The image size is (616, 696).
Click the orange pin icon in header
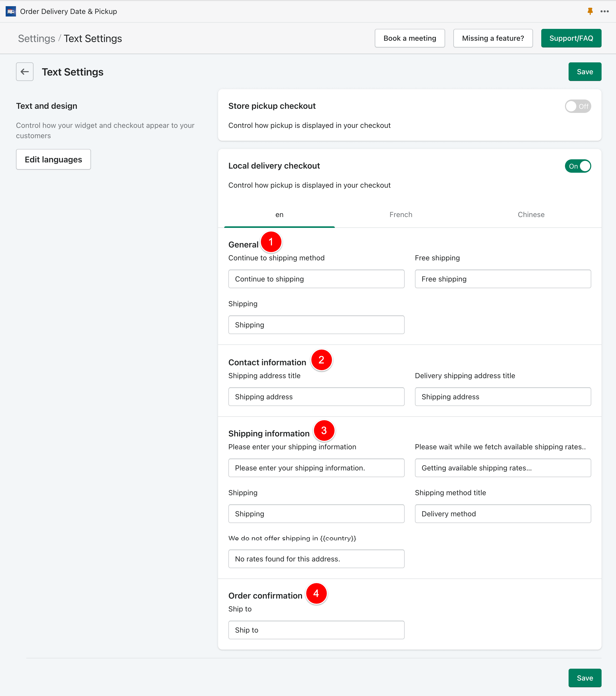[590, 11]
